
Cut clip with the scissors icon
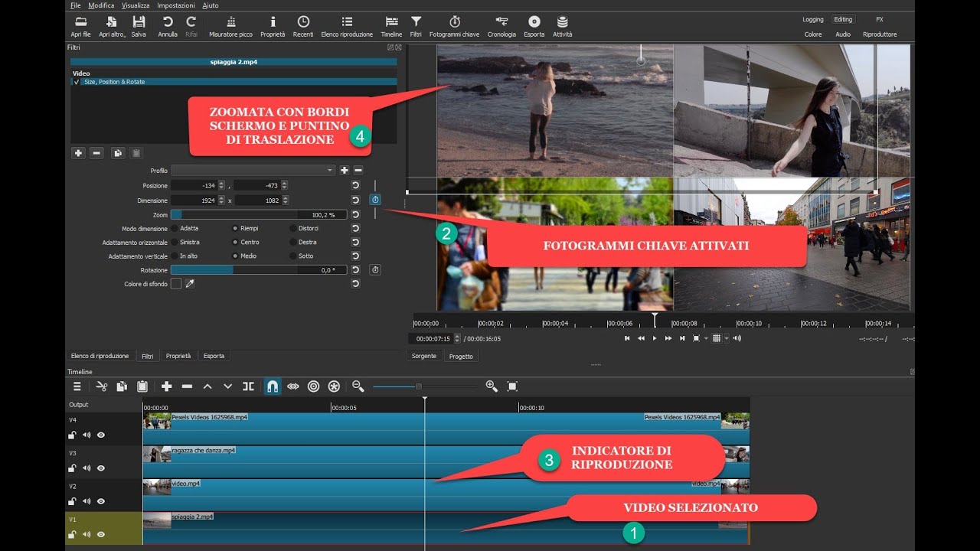[101, 386]
